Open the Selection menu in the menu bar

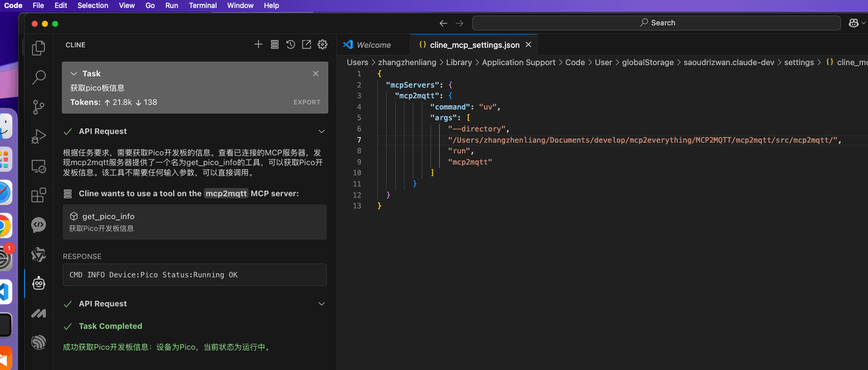(x=93, y=5)
